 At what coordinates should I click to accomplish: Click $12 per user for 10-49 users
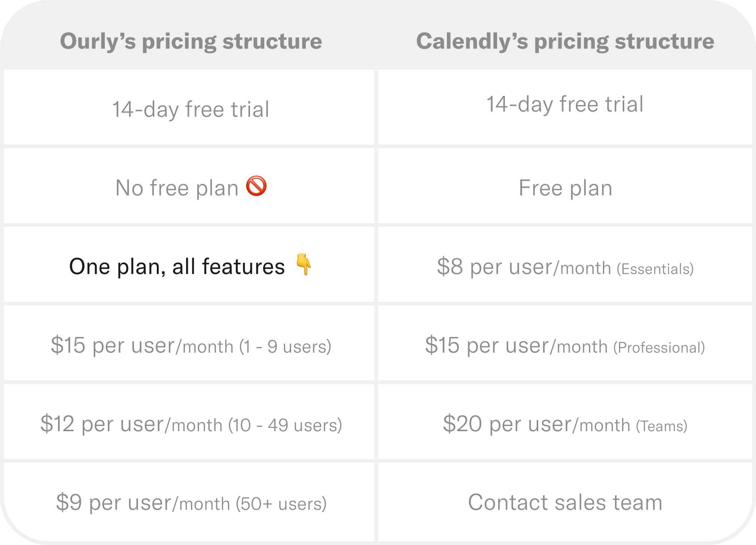click(191, 424)
